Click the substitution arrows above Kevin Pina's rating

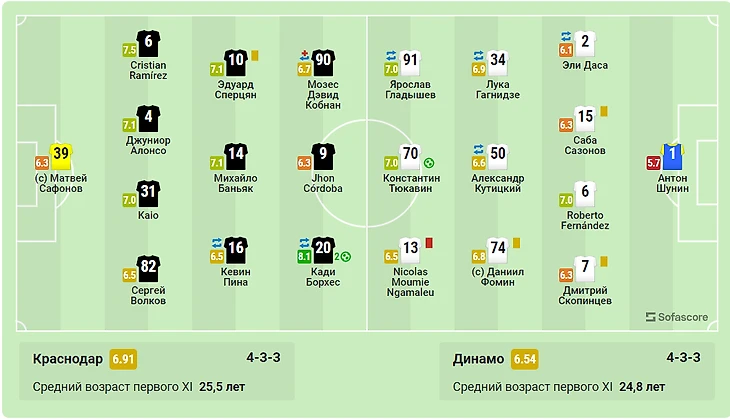pos(217,243)
